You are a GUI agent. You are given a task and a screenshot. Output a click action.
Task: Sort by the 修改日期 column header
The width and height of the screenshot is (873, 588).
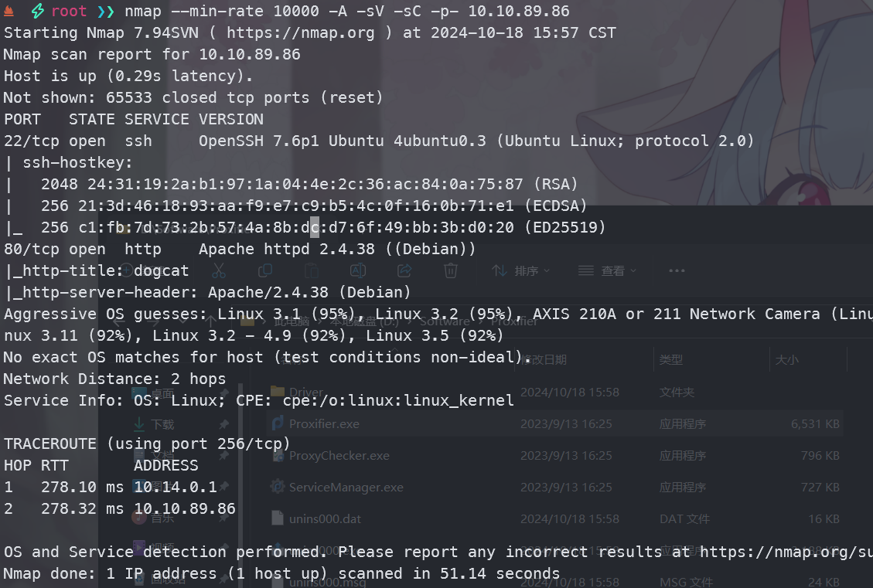[x=544, y=359]
